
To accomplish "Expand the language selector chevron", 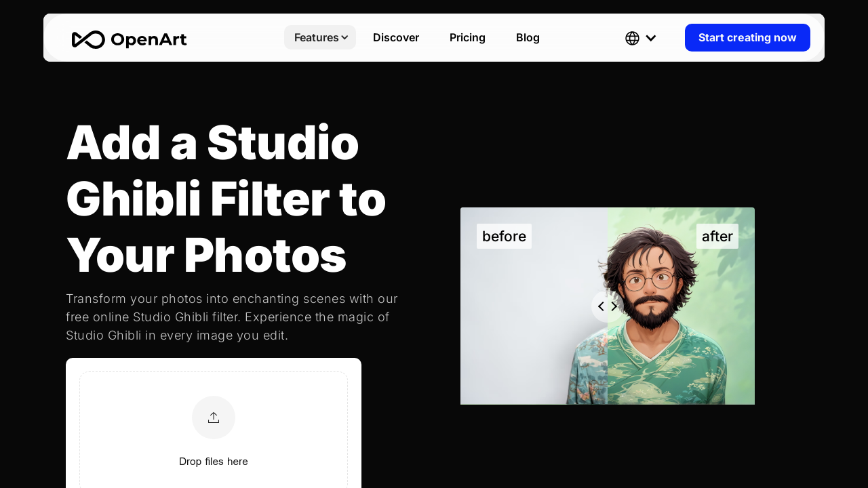I will click(651, 38).
